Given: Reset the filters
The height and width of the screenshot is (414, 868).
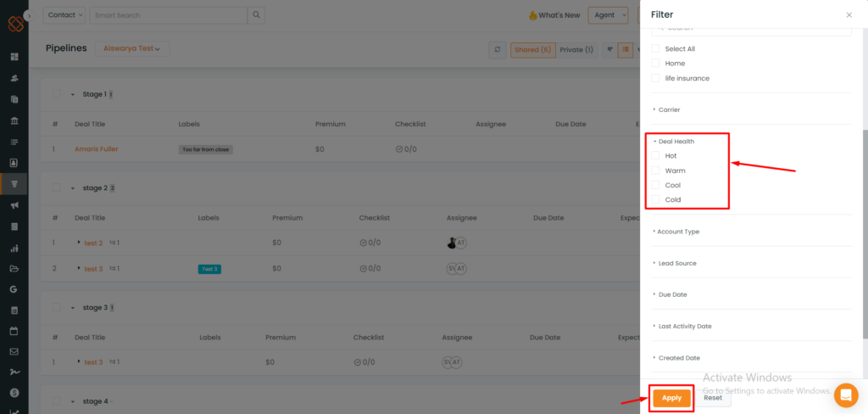Looking at the screenshot, I should 712,398.
